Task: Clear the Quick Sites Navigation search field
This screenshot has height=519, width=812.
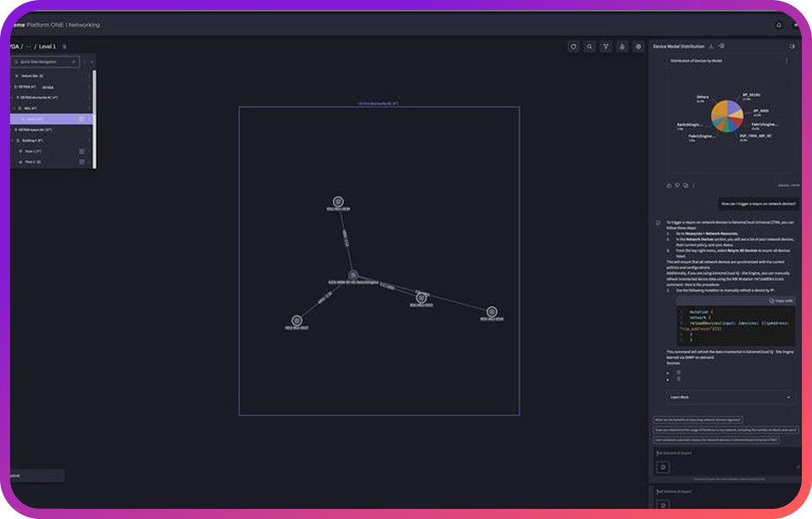Action: coord(74,61)
